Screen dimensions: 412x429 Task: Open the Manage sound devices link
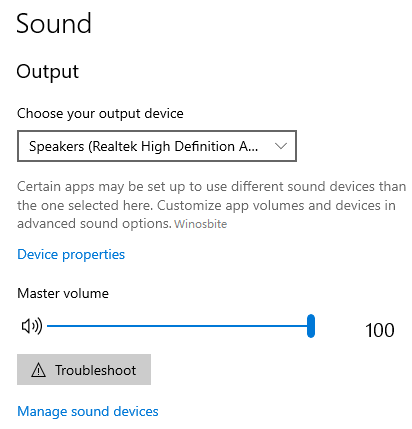(x=88, y=412)
